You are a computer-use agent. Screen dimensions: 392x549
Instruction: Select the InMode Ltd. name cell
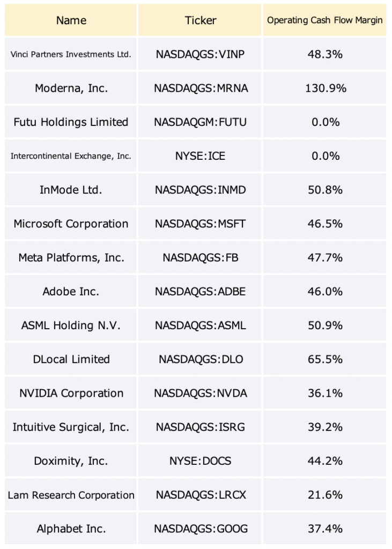click(x=71, y=190)
